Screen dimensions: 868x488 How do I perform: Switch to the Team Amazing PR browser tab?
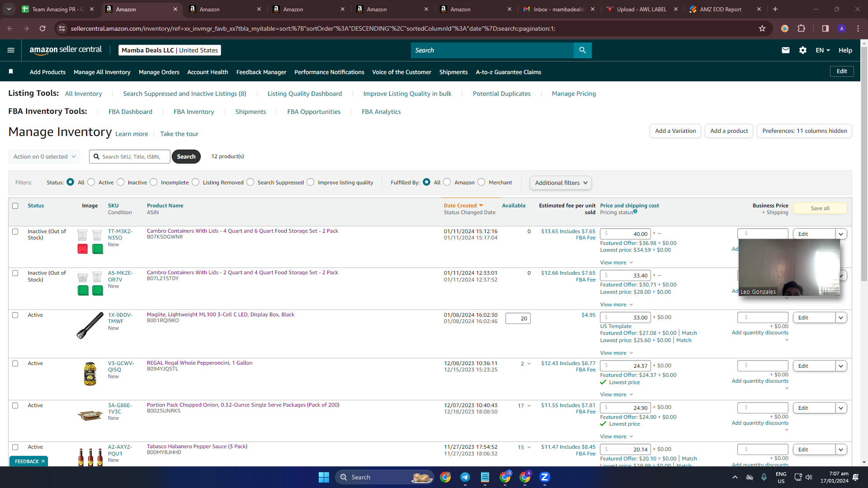(59, 9)
